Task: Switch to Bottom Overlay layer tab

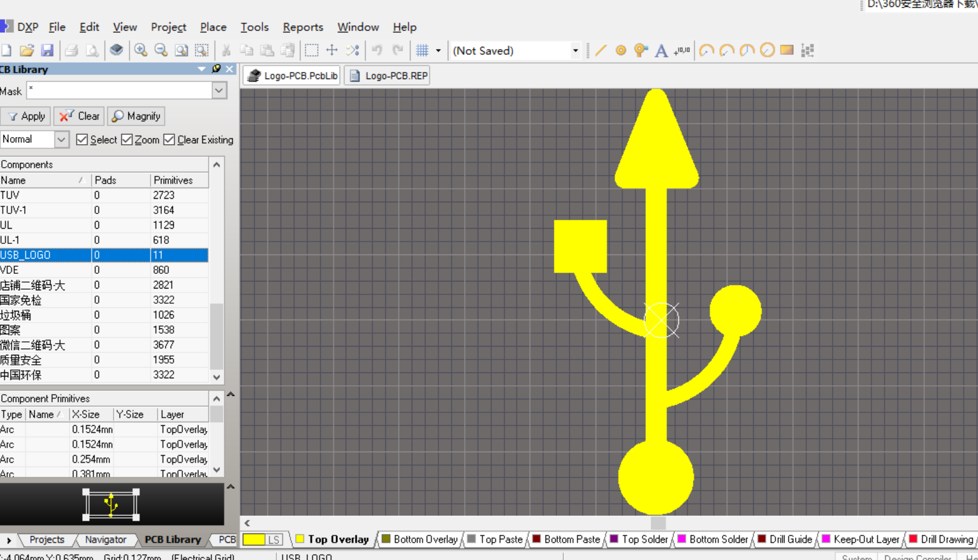Action: pyautogui.click(x=419, y=539)
